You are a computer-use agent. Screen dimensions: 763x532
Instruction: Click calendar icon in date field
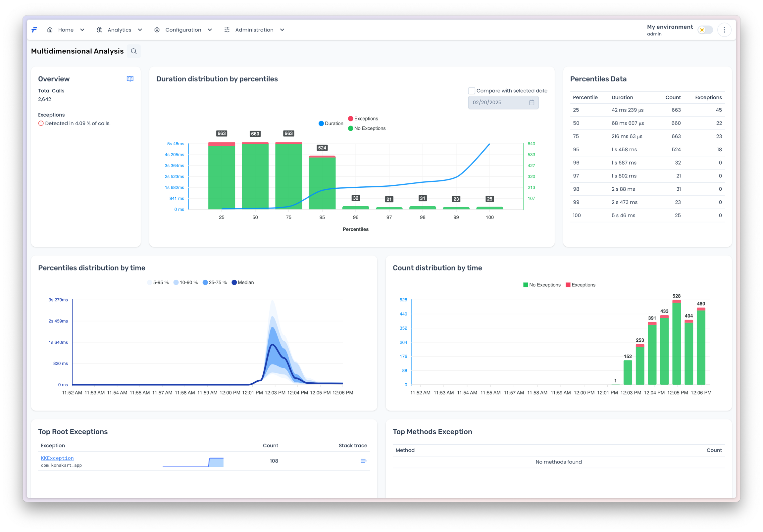pyautogui.click(x=532, y=102)
